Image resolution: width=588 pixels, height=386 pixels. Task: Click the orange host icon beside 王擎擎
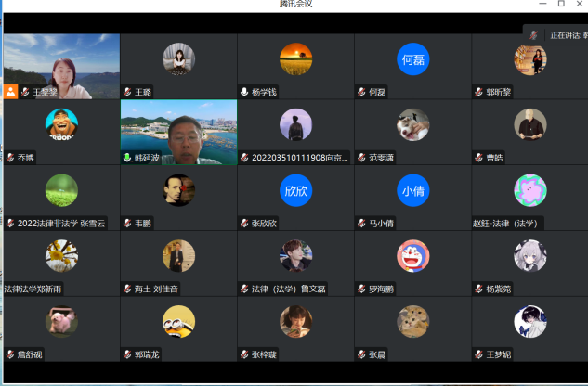pyautogui.click(x=10, y=93)
